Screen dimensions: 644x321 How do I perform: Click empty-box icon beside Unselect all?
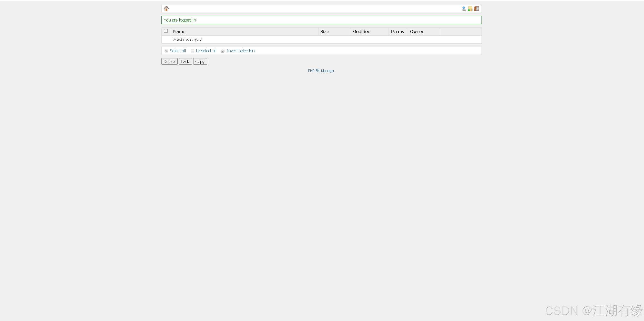tap(192, 51)
